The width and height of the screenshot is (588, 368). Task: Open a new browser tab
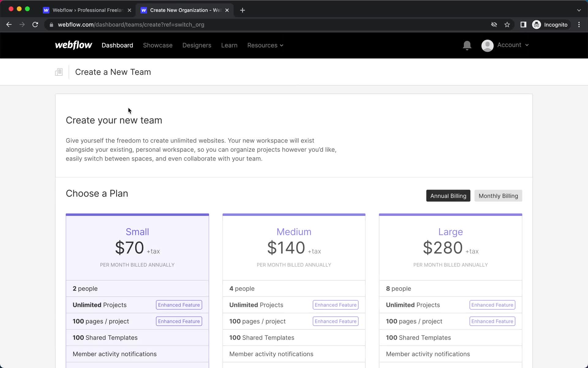pyautogui.click(x=242, y=10)
